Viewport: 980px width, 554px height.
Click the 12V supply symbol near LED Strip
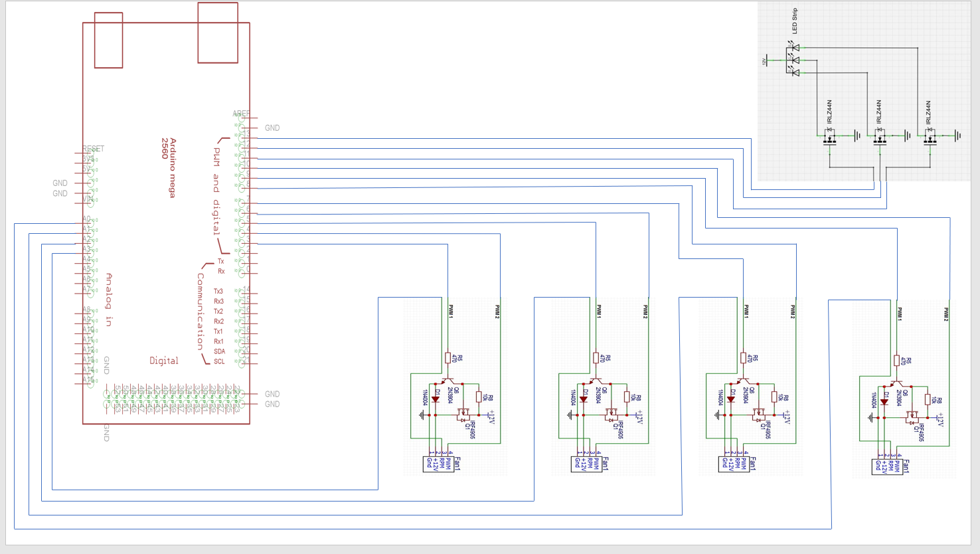tap(766, 61)
